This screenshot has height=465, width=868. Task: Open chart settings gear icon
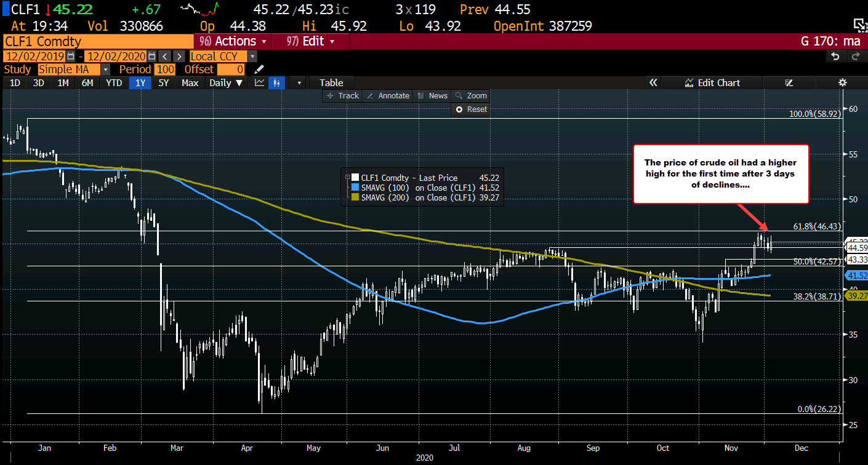tap(843, 82)
